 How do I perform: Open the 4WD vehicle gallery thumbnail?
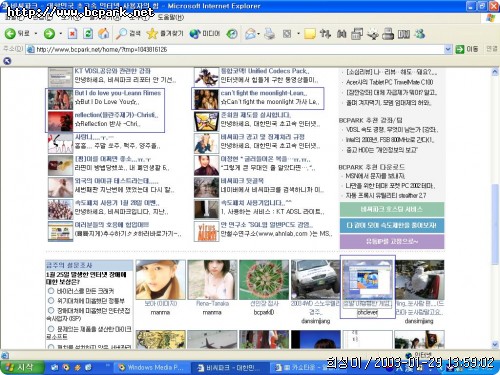pos(316,280)
